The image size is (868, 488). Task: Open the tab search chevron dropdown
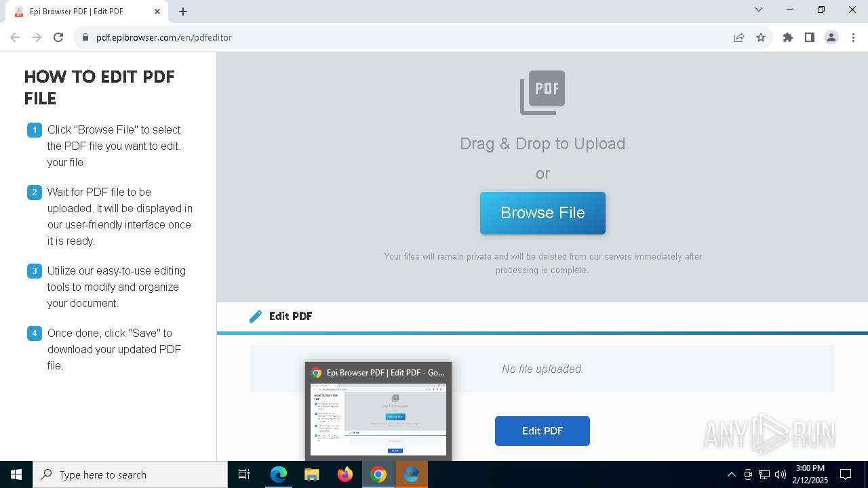pos(759,9)
